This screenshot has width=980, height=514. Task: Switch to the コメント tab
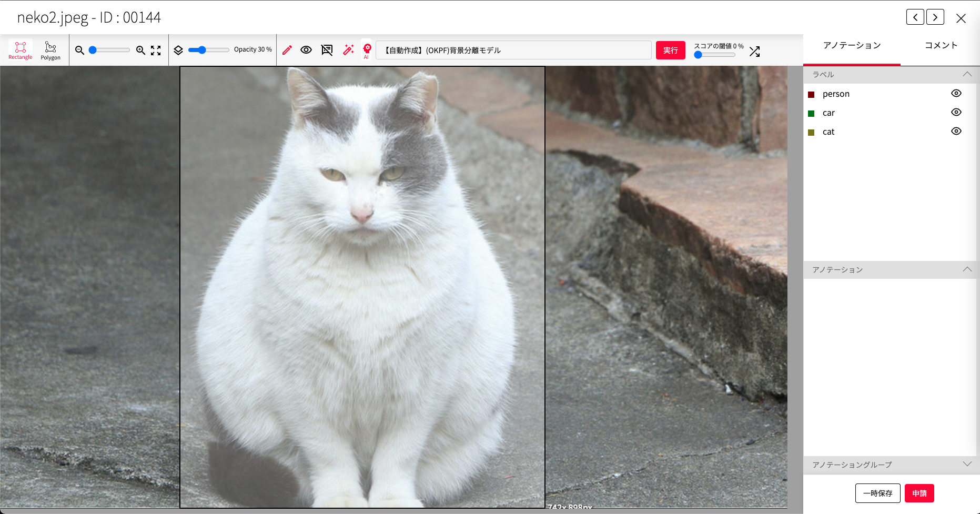941,45
